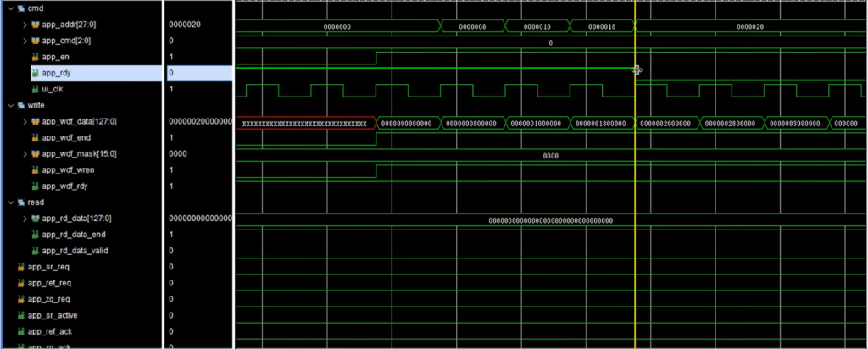The height and width of the screenshot is (349, 868).
Task: Collapse the cmd signal group
Action: (x=11, y=8)
